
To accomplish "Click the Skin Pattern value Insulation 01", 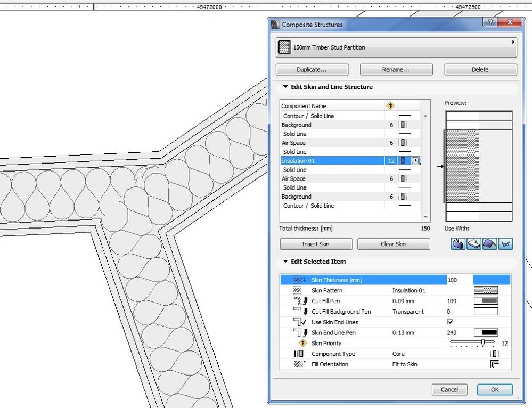I will (x=409, y=291).
